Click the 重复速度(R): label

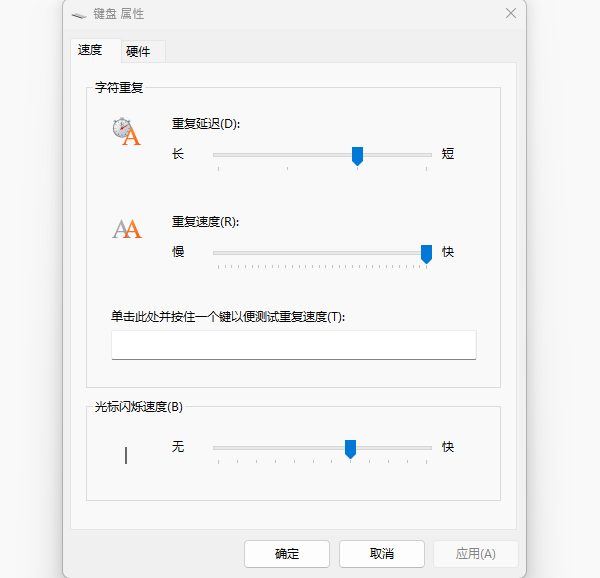(205, 222)
